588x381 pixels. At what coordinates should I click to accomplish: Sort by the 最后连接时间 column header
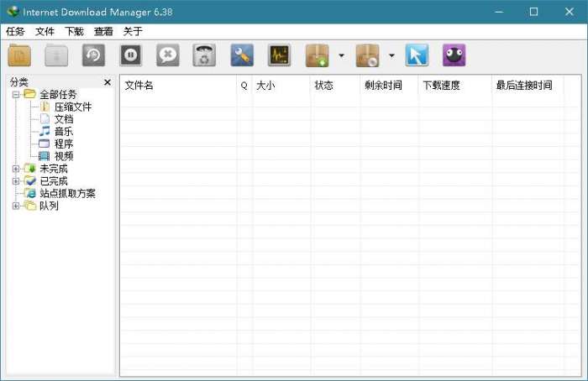[x=528, y=86]
